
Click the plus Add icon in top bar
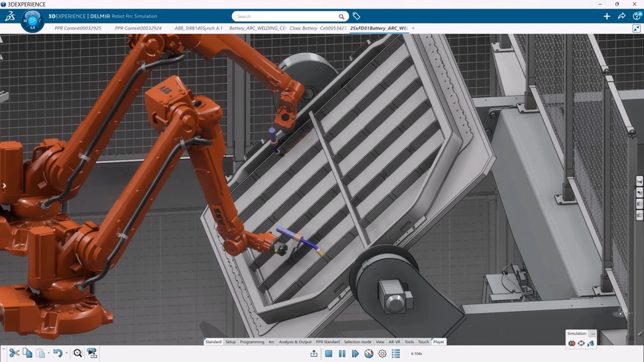coord(606,16)
